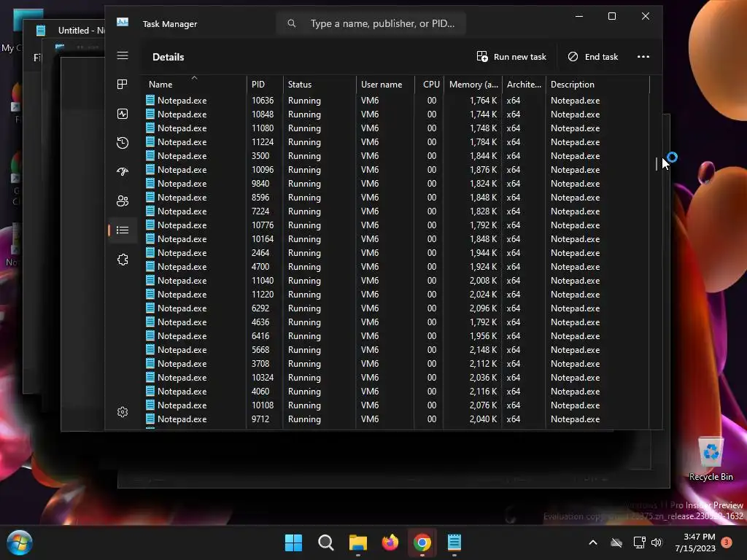
Task: Open File Explorer from taskbar
Action: coord(357,542)
